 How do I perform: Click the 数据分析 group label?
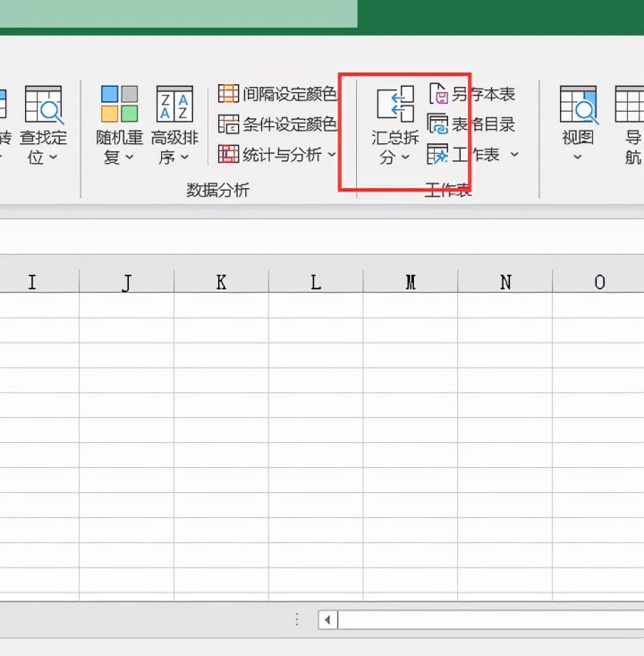(218, 190)
